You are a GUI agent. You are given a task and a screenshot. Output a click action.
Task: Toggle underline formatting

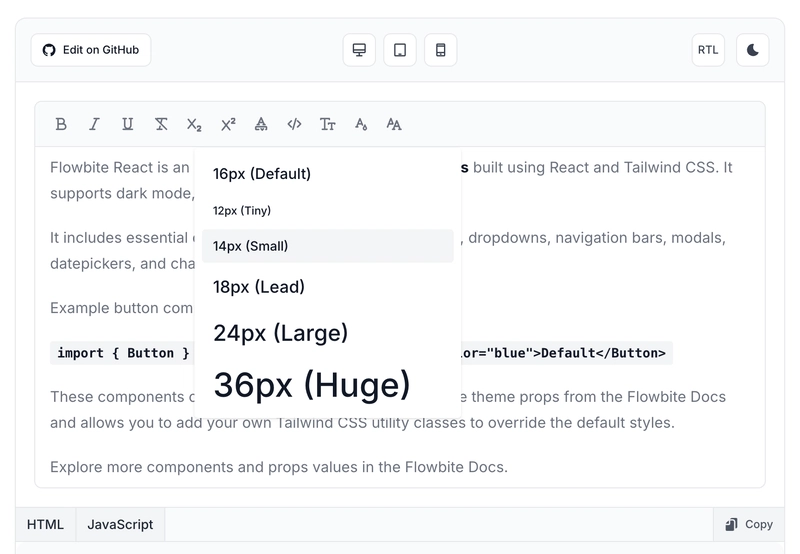tap(128, 124)
